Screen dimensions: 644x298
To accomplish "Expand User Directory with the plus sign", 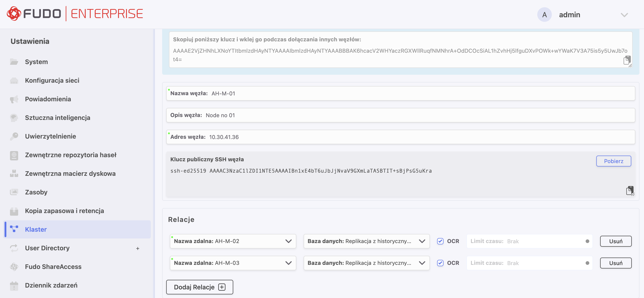I will point(138,248).
